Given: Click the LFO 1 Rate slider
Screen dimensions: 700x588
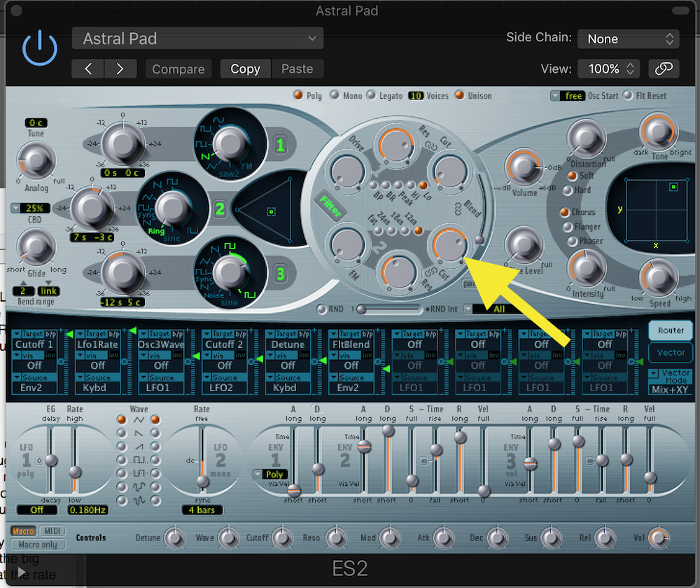Looking at the screenshot, I should pyautogui.click(x=75, y=460).
